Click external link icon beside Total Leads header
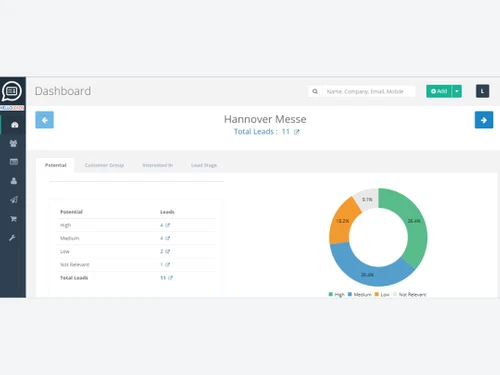 click(x=296, y=132)
